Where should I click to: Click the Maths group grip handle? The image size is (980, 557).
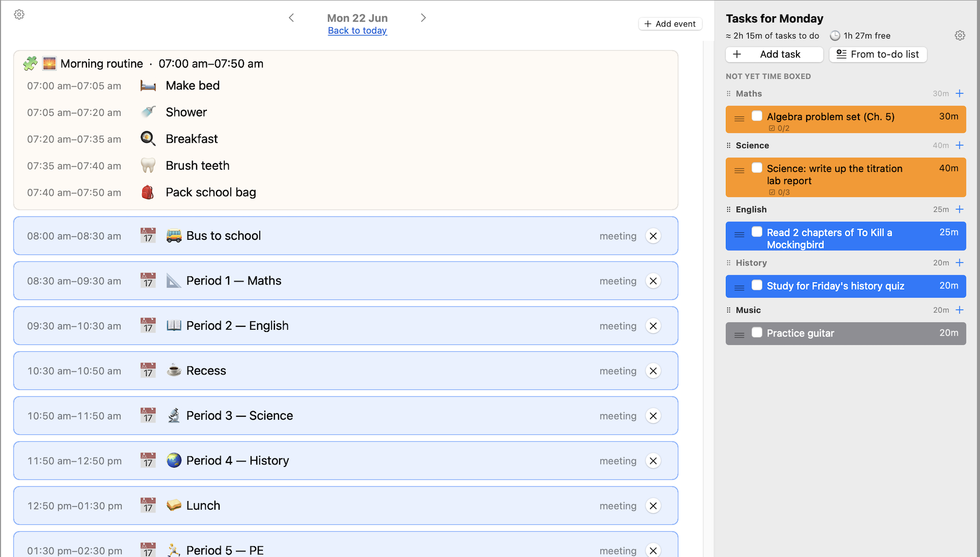728,94
